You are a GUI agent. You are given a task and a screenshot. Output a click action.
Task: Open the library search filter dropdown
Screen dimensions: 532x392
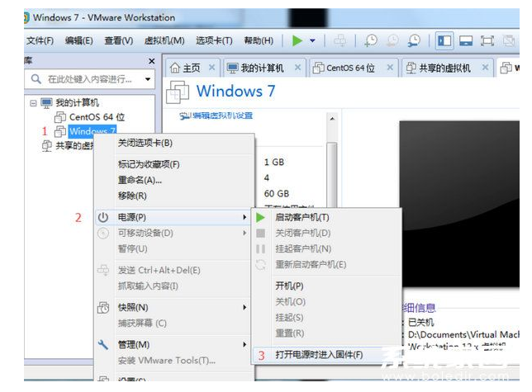click(148, 79)
